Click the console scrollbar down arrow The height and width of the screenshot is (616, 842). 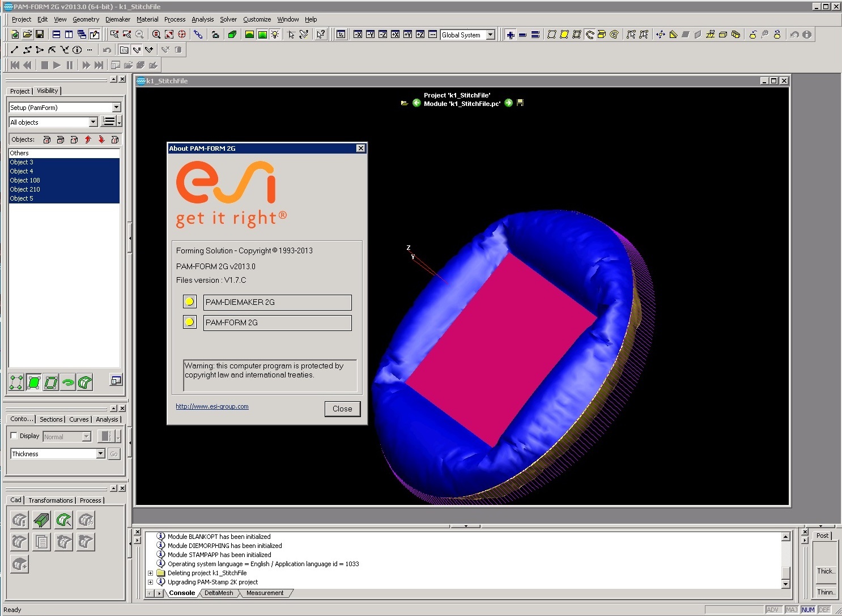(785, 584)
